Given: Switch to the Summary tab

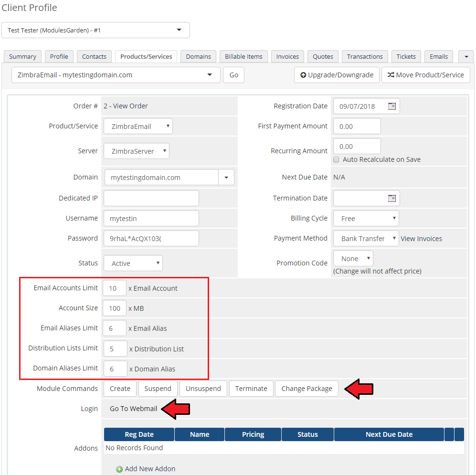Looking at the screenshot, I should tap(22, 56).
